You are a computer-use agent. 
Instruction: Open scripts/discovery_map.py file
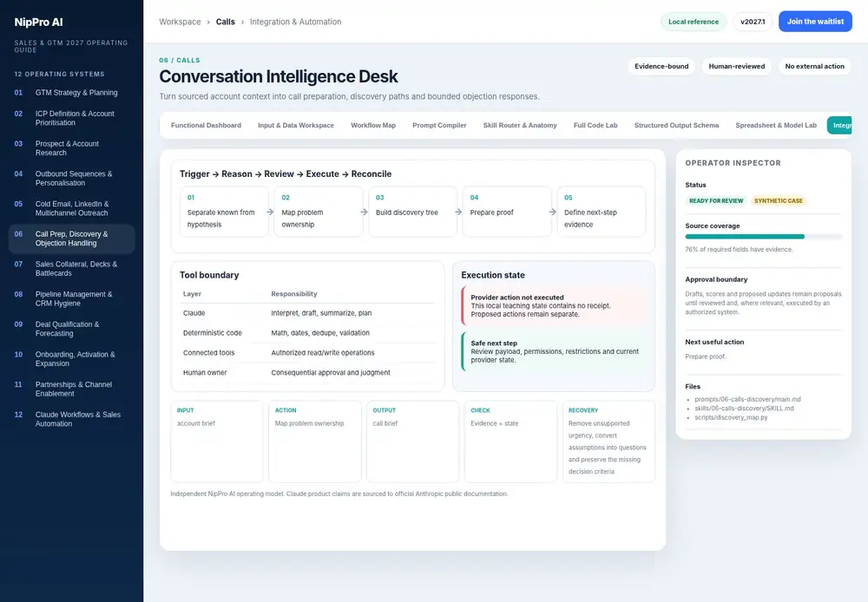731,417
